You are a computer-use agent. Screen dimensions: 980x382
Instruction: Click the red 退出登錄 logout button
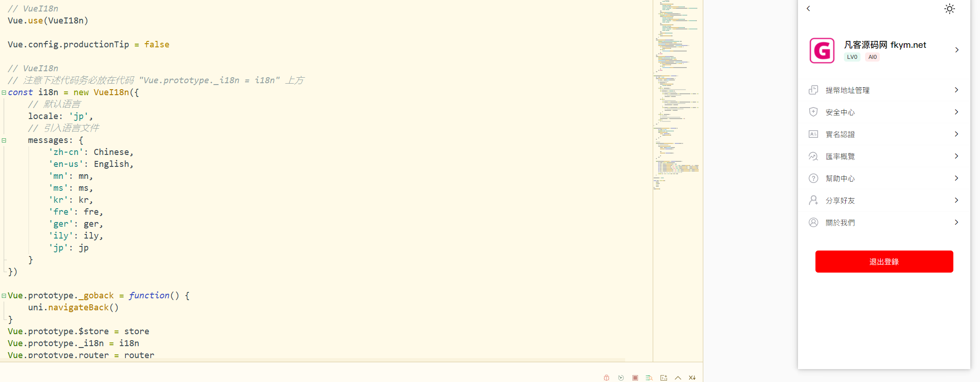click(884, 262)
